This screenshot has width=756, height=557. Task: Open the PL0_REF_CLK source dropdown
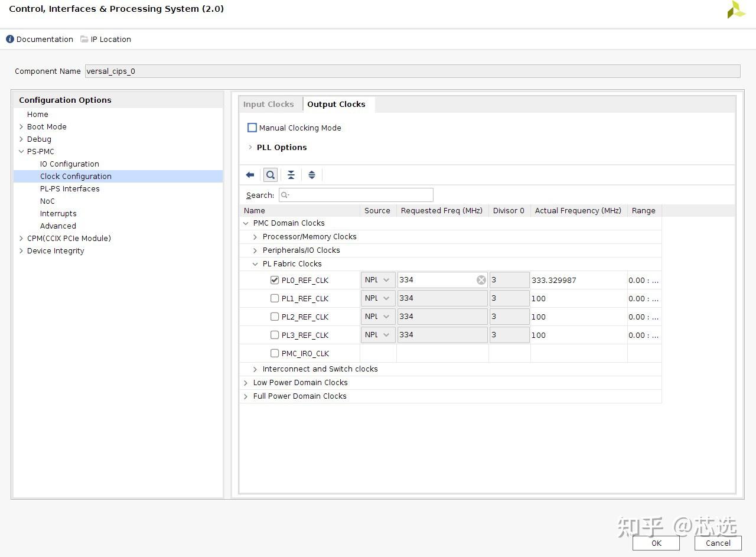tap(378, 280)
